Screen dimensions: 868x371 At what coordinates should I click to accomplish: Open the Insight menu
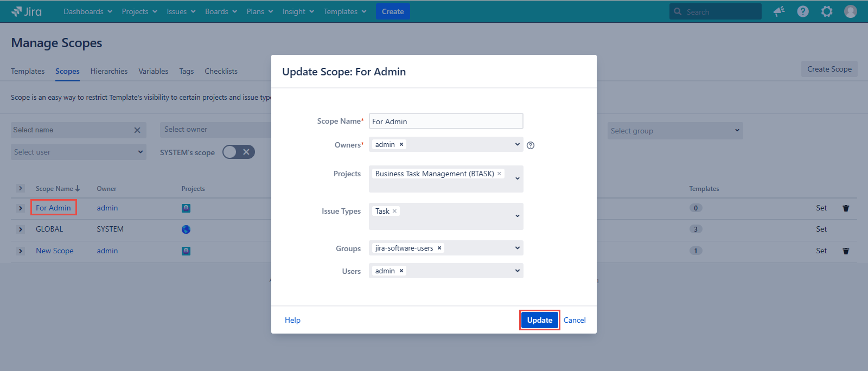[298, 11]
